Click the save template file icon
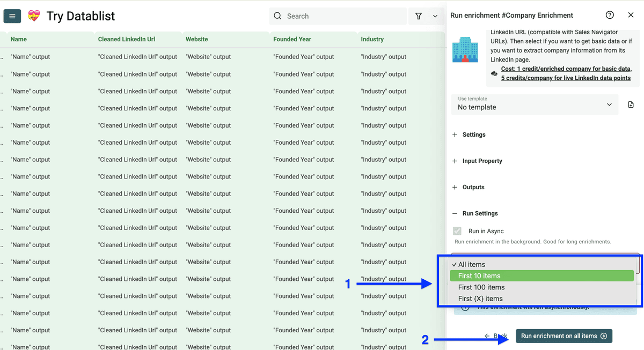Image resolution: width=644 pixels, height=350 pixels. click(631, 105)
